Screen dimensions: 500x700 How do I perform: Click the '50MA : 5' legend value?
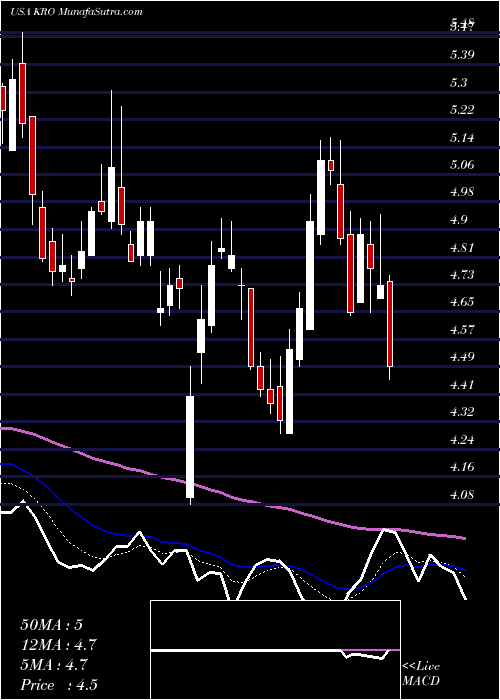(x=52, y=625)
